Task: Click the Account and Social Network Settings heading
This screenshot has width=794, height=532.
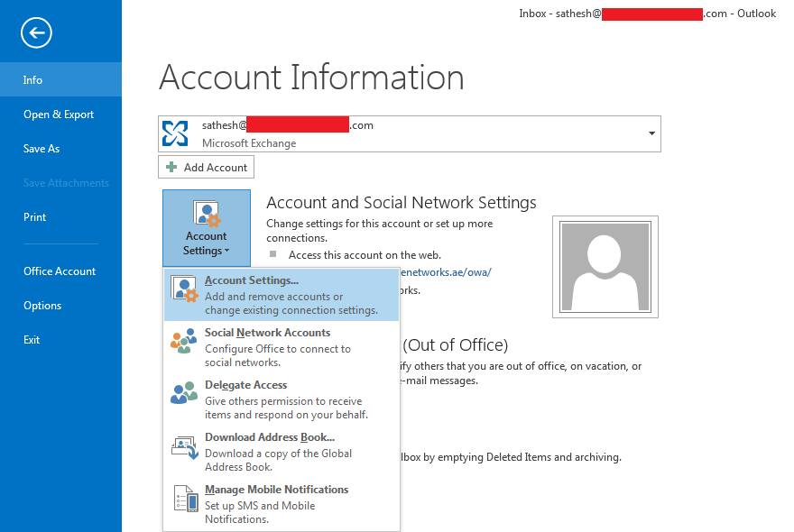Action: click(401, 203)
